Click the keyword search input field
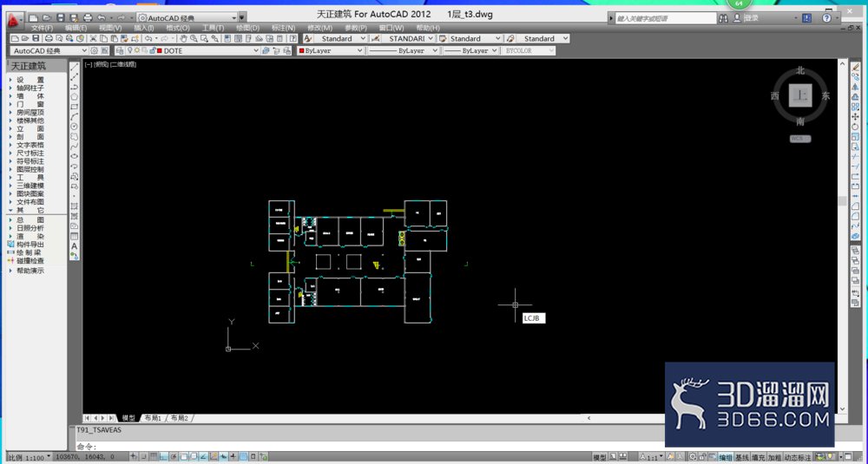Screen dimensions: 868x464 (667, 18)
